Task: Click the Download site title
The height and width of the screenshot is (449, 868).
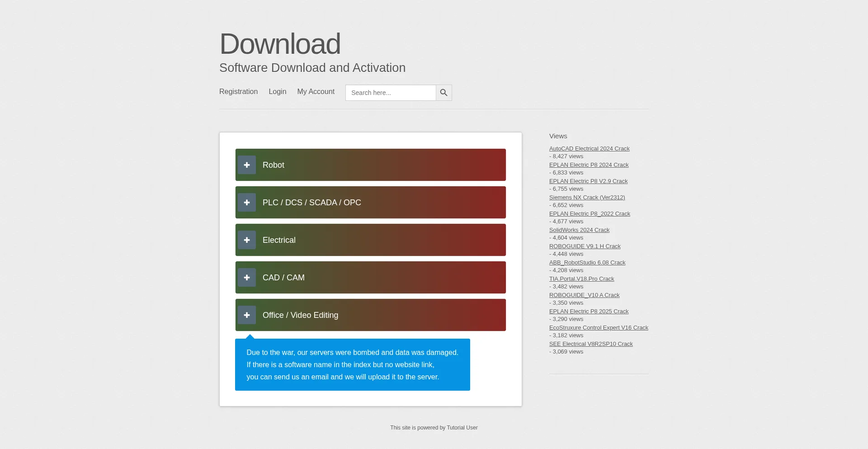Action: tap(280, 44)
